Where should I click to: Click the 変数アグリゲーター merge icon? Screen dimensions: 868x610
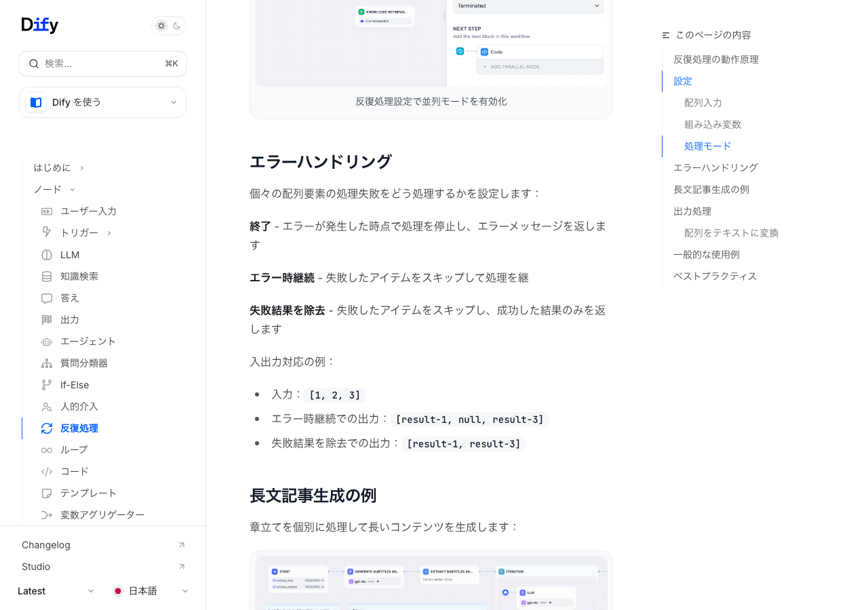coord(47,515)
